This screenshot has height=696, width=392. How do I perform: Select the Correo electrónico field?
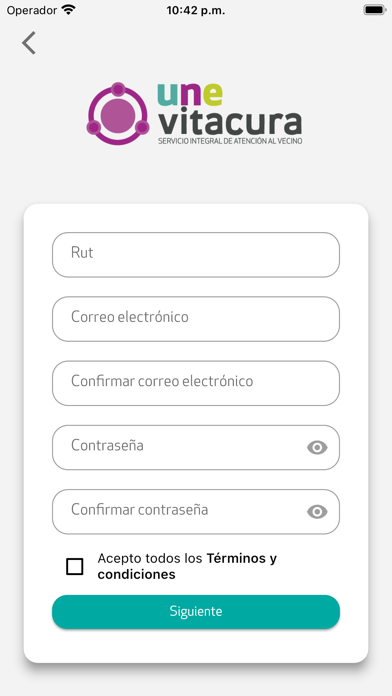[196, 319]
